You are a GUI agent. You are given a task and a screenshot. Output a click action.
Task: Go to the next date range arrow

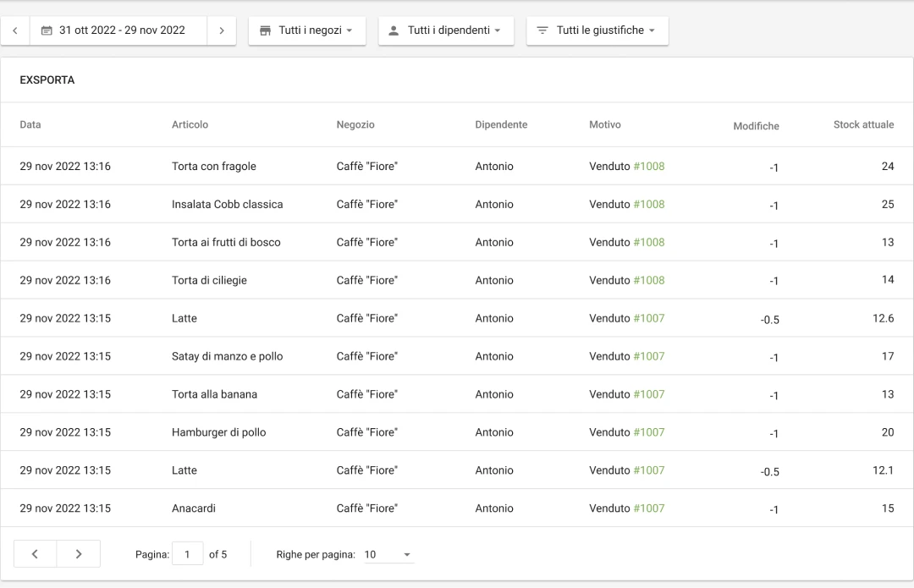[222, 30]
